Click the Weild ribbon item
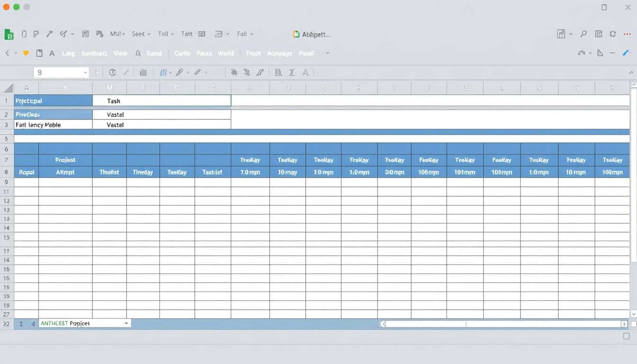The height and width of the screenshot is (364, 637). (226, 54)
